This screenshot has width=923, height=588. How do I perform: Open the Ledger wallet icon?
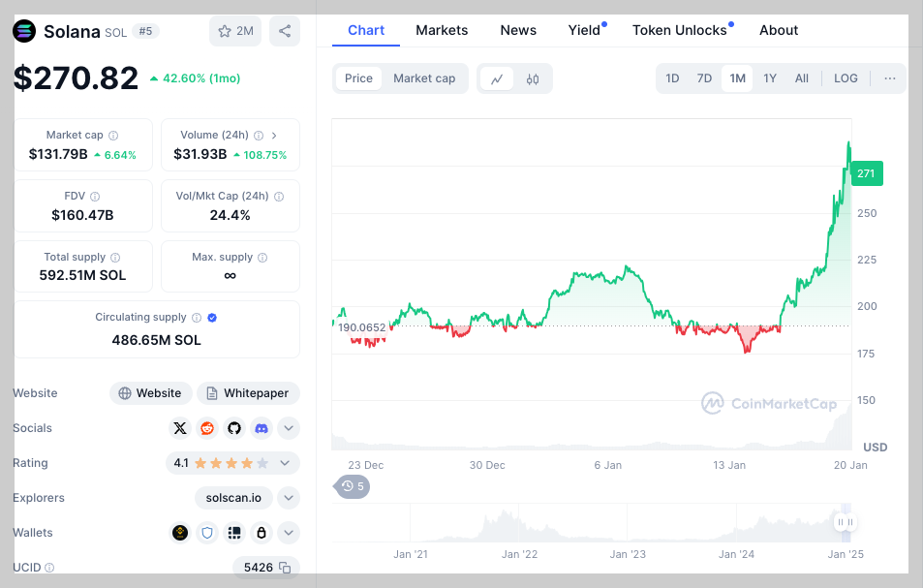coord(234,533)
